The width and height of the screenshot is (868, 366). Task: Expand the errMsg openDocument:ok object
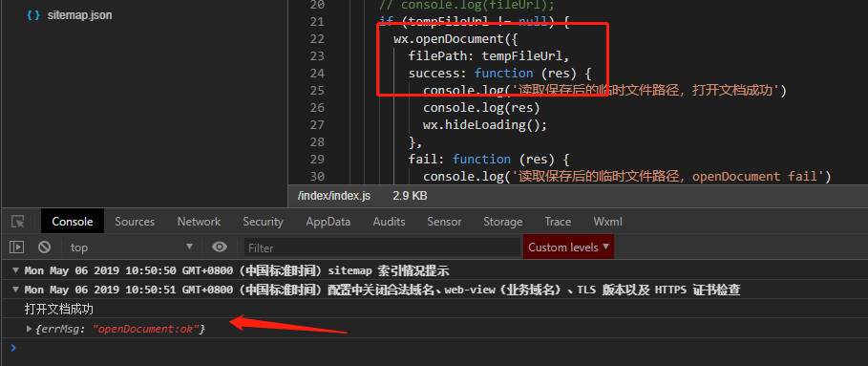(29, 329)
